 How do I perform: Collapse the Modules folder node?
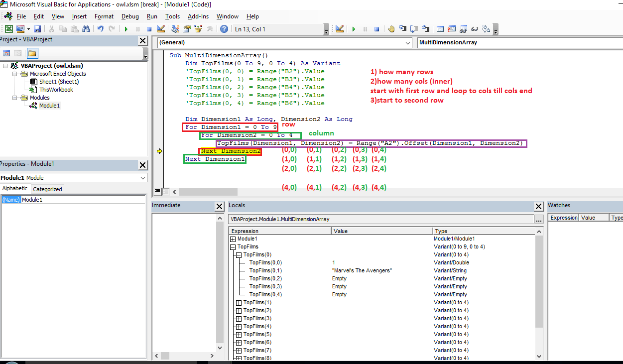(x=15, y=98)
